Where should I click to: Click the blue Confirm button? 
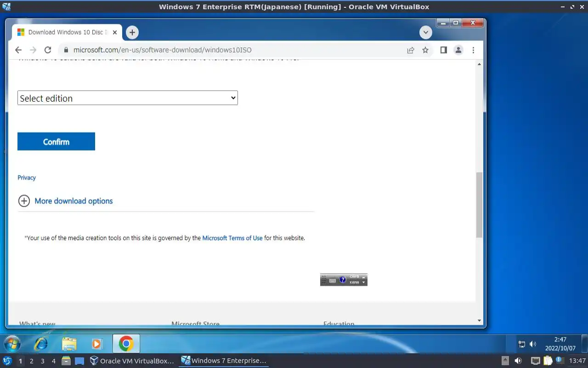coord(56,142)
